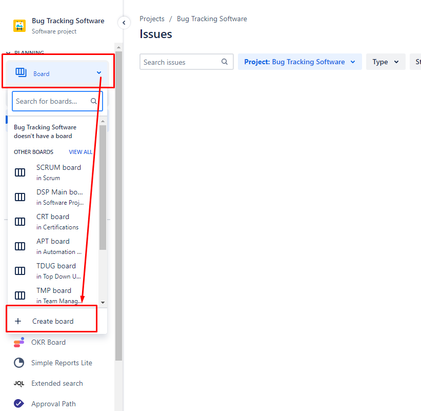This screenshot has height=411, width=421.
Task: Click OTHER BOARDS heading text
Action: tap(33, 152)
